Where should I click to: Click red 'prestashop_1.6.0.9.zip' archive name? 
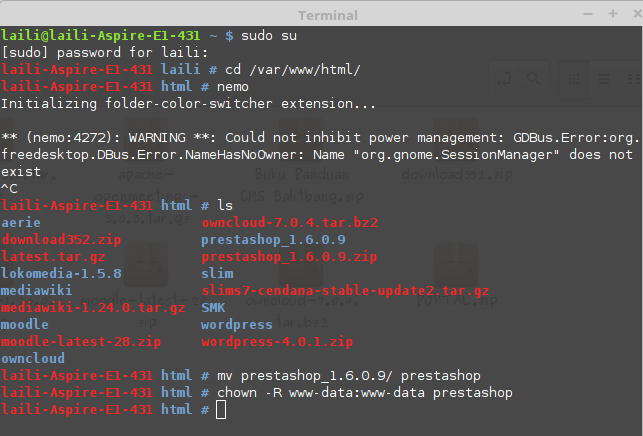[289, 257]
